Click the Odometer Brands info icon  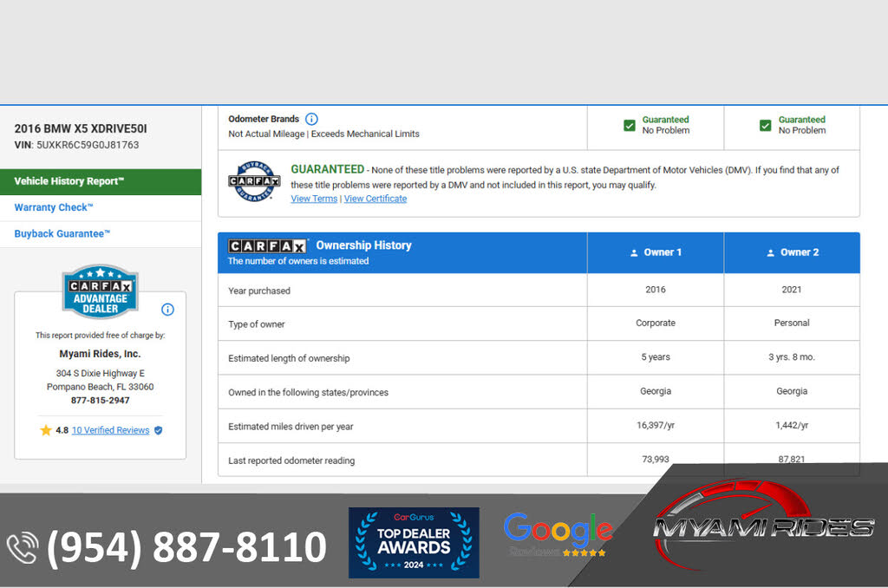tap(311, 119)
